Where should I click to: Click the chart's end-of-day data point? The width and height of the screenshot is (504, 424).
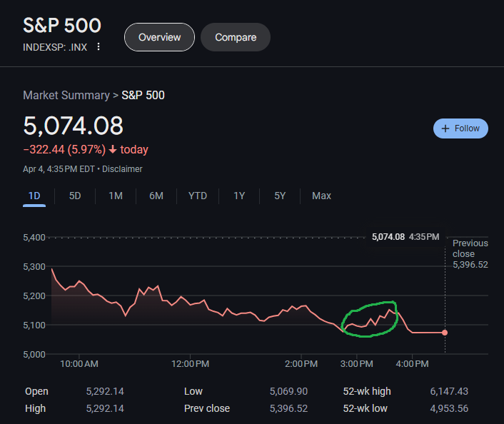point(445,333)
